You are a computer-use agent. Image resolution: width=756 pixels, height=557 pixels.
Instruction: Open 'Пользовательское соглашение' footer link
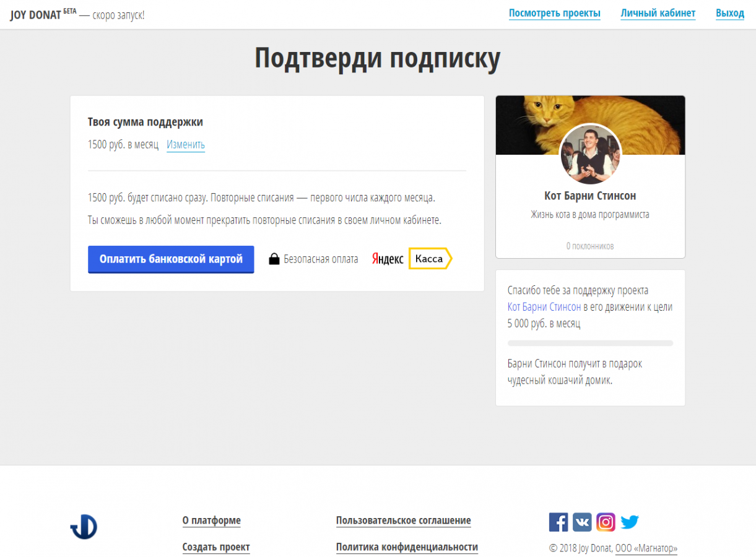tap(403, 520)
